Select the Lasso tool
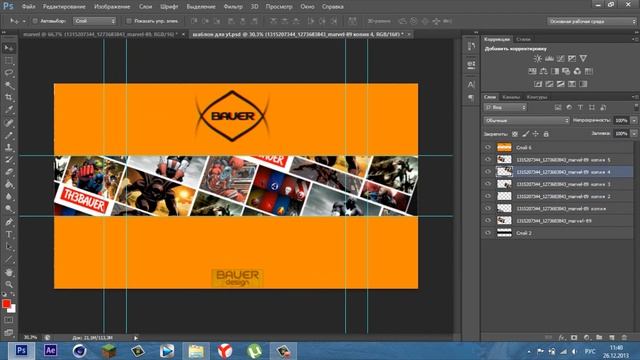The width and height of the screenshot is (640, 360). pos(9,73)
